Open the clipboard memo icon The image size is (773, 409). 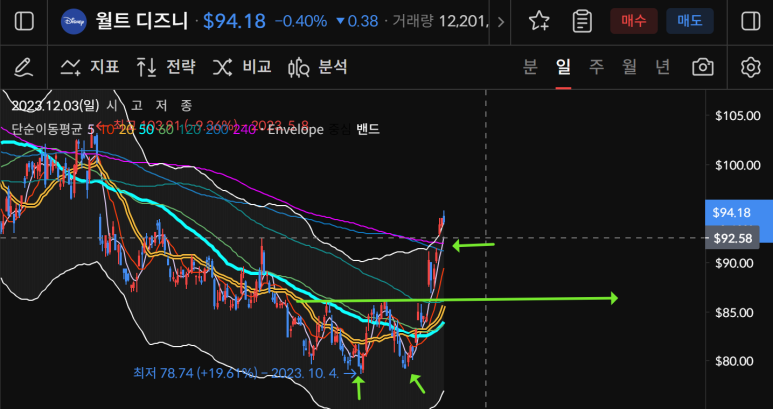pyautogui.click(x=582, y=21)
